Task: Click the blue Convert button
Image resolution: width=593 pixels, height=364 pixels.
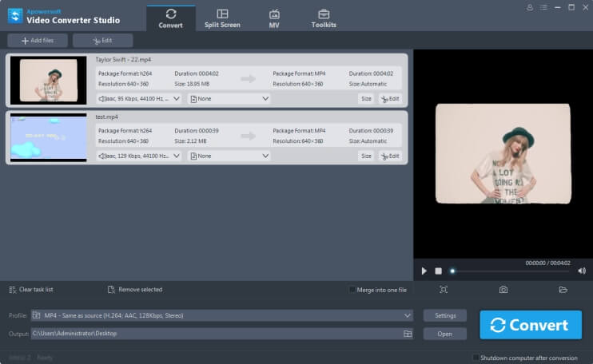Action: [x=531, y=325]
